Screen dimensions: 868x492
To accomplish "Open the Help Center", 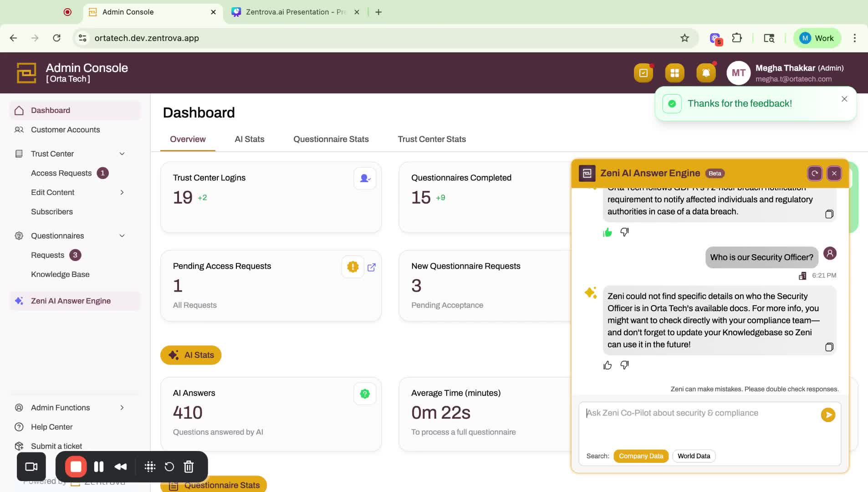I will click(52, 427).
